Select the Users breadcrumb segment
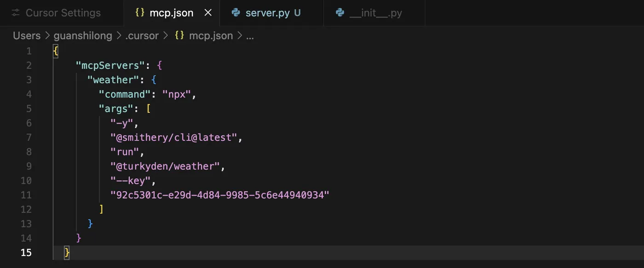The image size is (644, 268). coord(27,35)
